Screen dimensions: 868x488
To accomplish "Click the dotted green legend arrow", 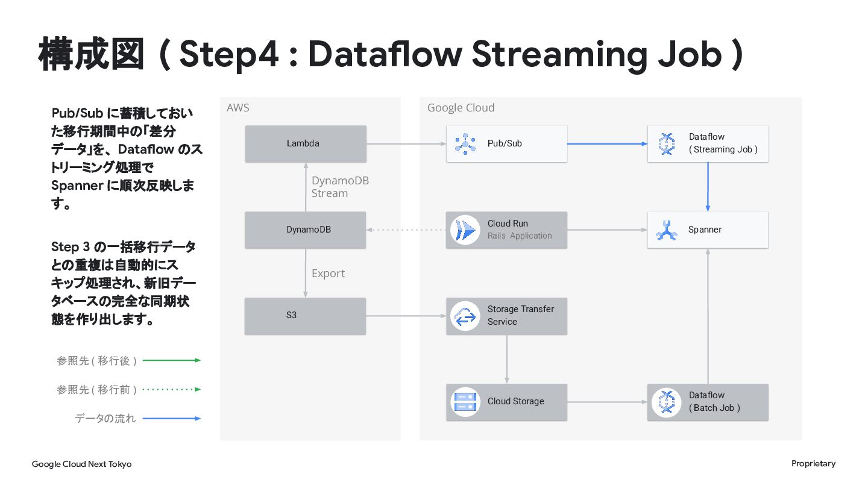I will click(172, 389).
